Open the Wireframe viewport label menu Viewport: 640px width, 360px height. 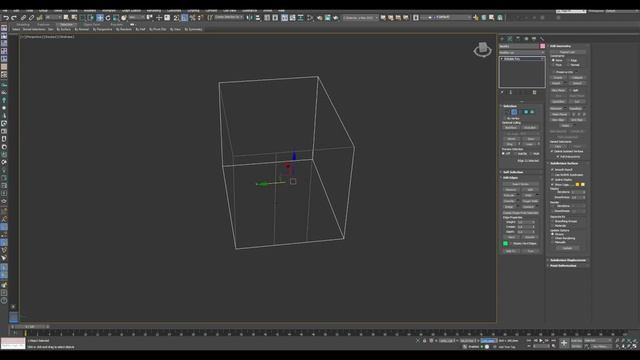(67, 37)
